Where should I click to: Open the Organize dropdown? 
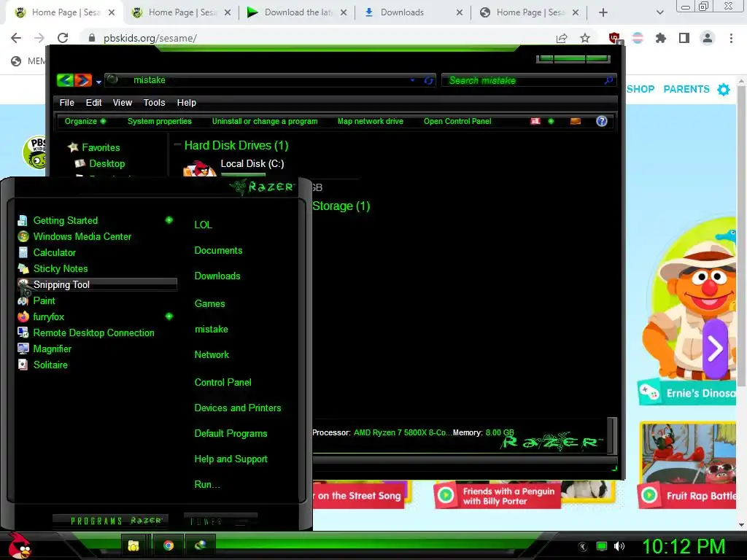pyautogui.click(x=85, y=122)
